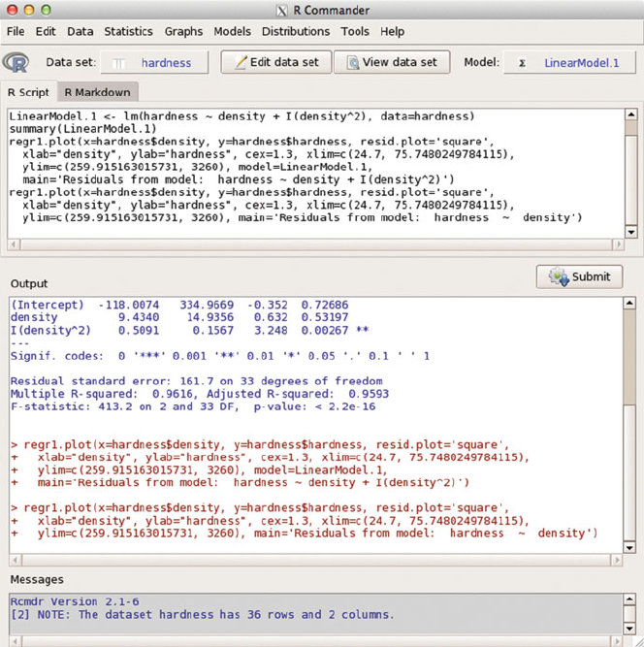Click the density 9.4340 coefficient row

click(x=179, y=317)
